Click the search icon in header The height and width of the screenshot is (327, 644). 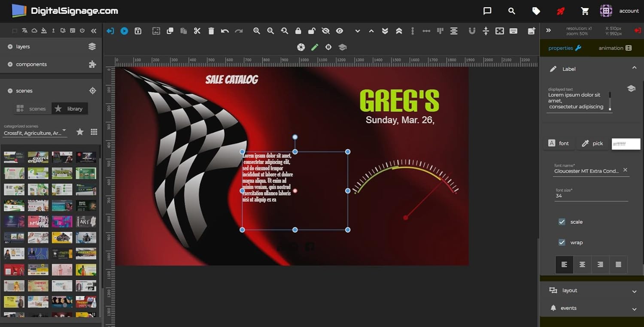[511, 11]
